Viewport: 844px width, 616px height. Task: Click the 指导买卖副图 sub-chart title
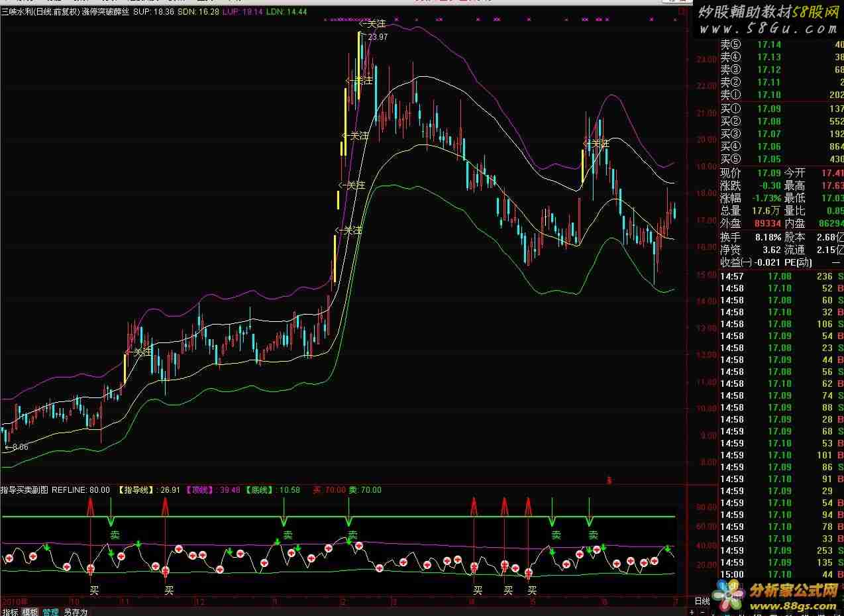click(x=25, y=490)
